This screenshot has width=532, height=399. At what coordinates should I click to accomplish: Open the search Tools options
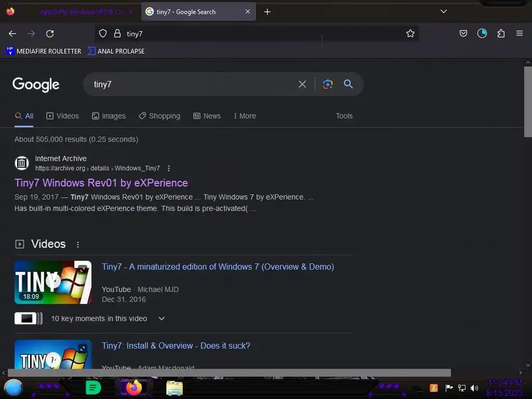(x=344, y=116)
